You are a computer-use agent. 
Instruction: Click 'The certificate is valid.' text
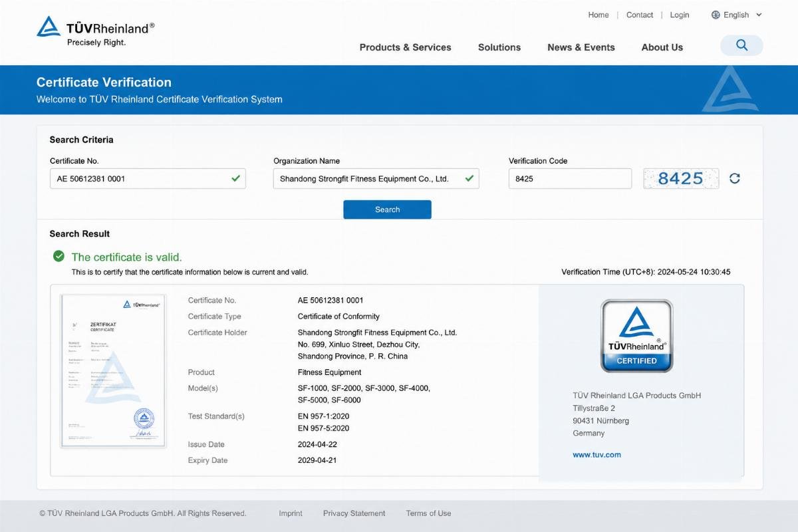pyautogui.click(x=126, y=257)
